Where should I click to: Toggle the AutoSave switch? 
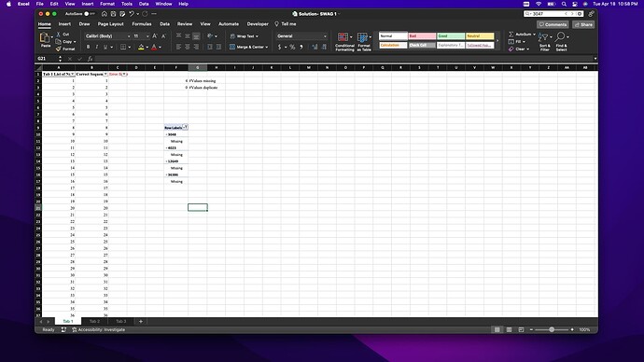click(89, 14)
